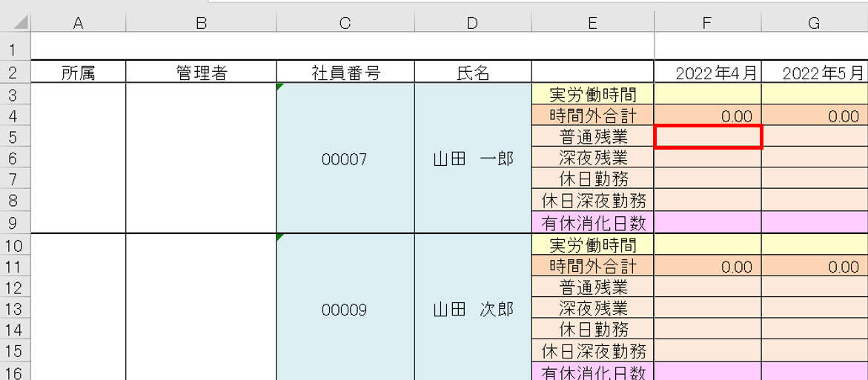
Task: Select the 2022年5月 column heading cell
Action: (815, 73)
